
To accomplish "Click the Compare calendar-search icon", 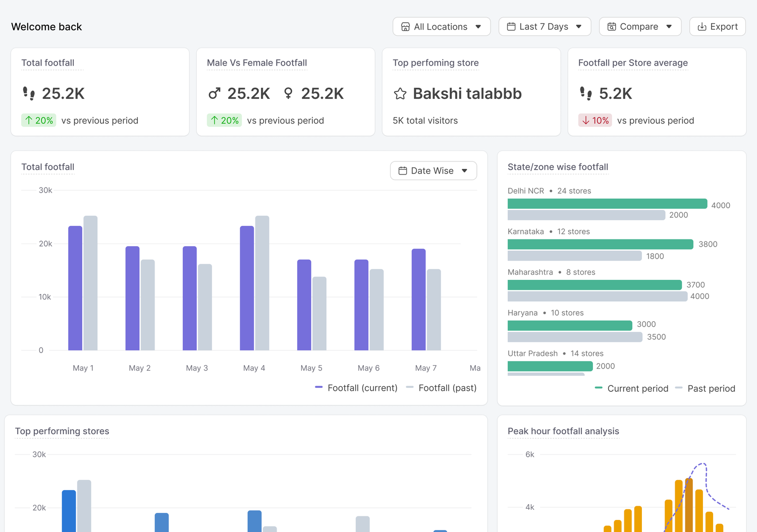I will (612, 27).
